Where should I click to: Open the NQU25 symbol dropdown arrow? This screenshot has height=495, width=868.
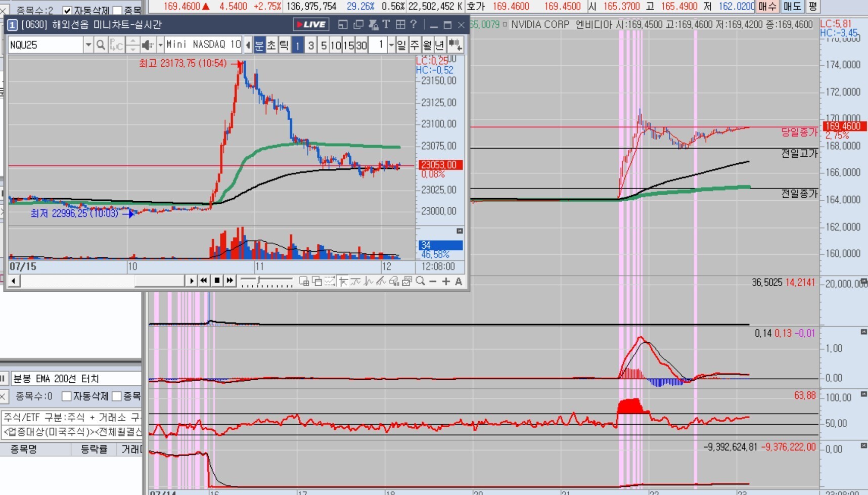[x=88, y=45]
